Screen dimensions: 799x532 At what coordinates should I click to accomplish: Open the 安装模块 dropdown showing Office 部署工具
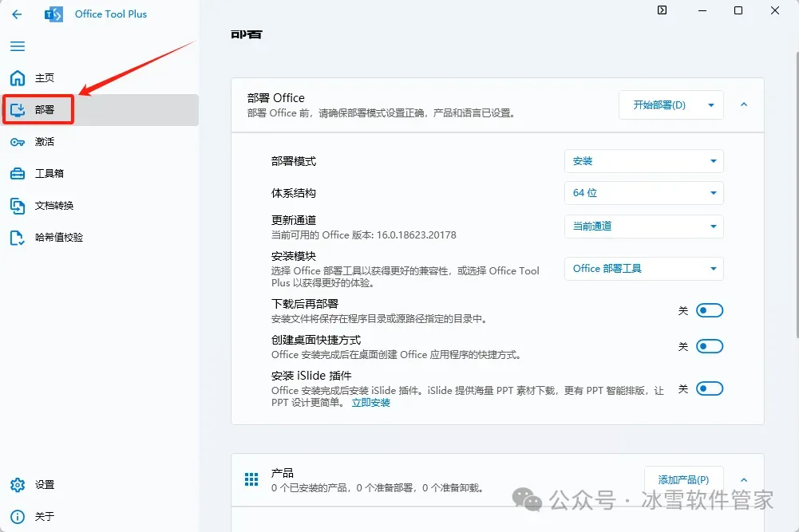[643, 268]
